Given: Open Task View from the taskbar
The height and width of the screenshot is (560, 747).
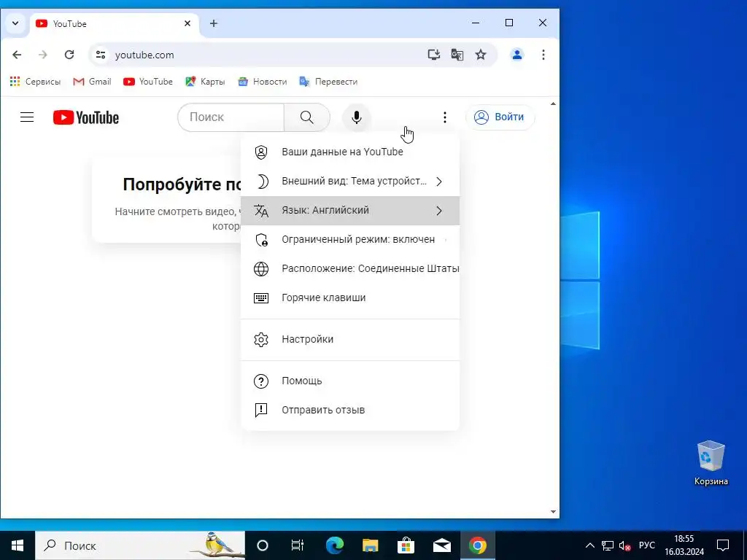Looking at the screenshot, I should [x=298, y=545].
